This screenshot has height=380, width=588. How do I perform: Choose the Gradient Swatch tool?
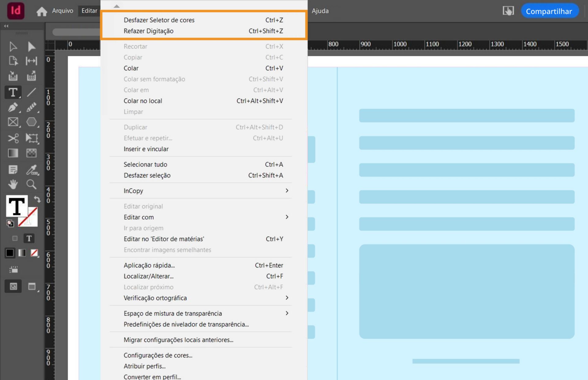pos(13,153)
